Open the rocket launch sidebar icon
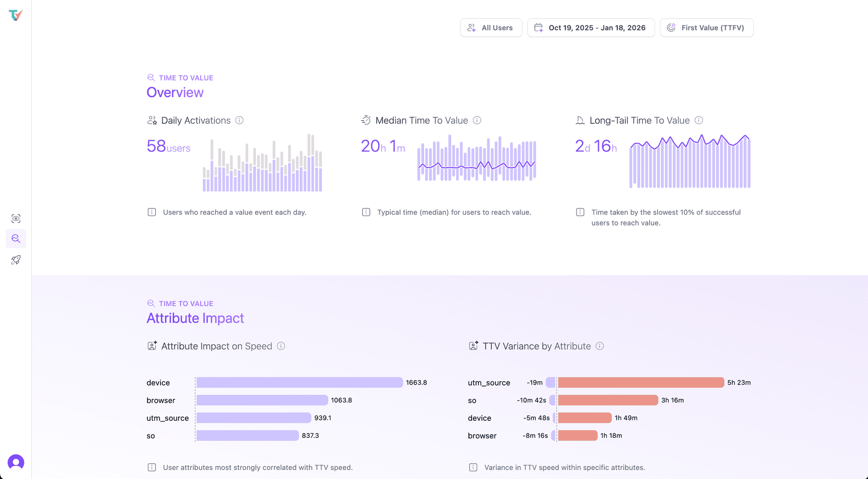The image size is (868, 479). tap(16, 260)
